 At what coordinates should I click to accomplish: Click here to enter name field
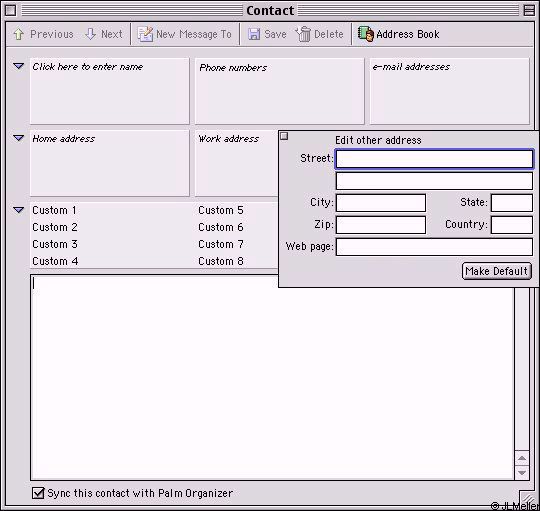(x=110, y=91)
